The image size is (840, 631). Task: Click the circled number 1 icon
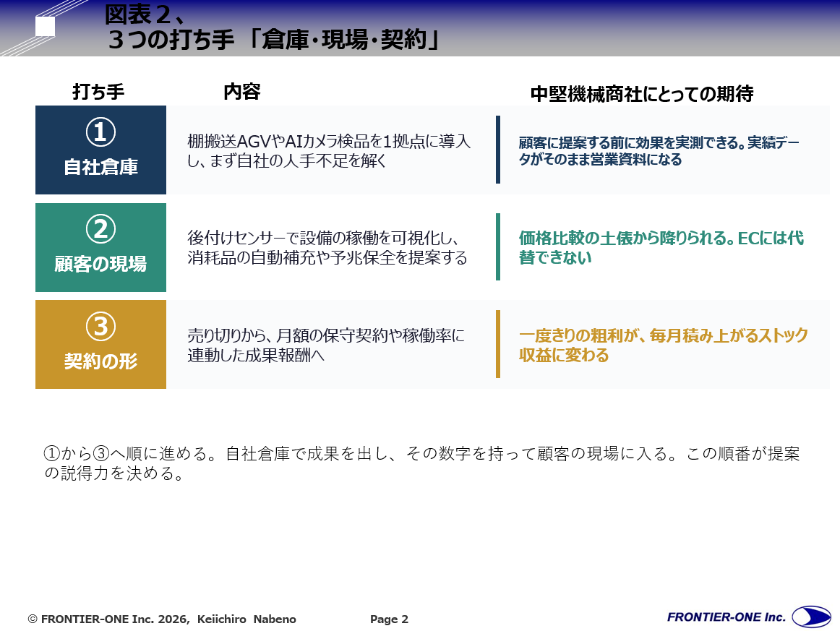[100, 132]
